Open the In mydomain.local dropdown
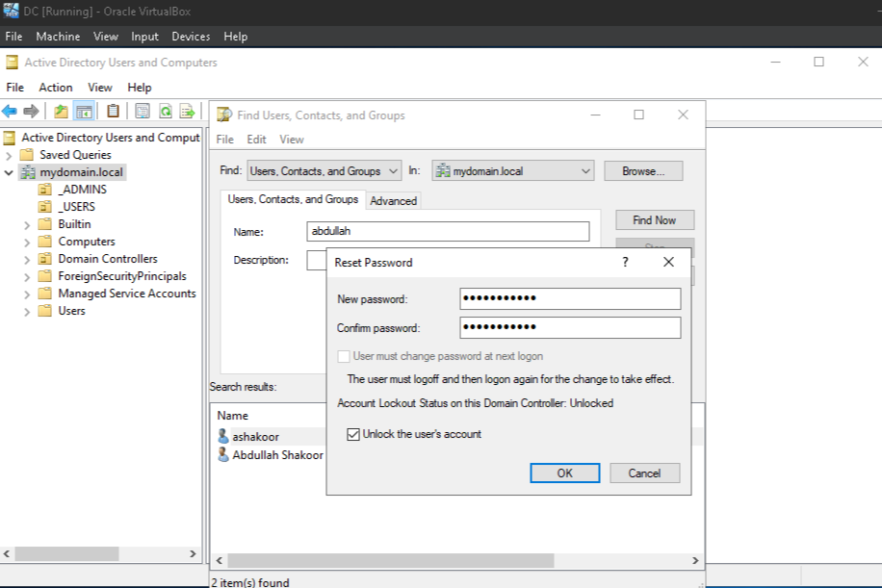882x588 pixels. tap(513, 171)
